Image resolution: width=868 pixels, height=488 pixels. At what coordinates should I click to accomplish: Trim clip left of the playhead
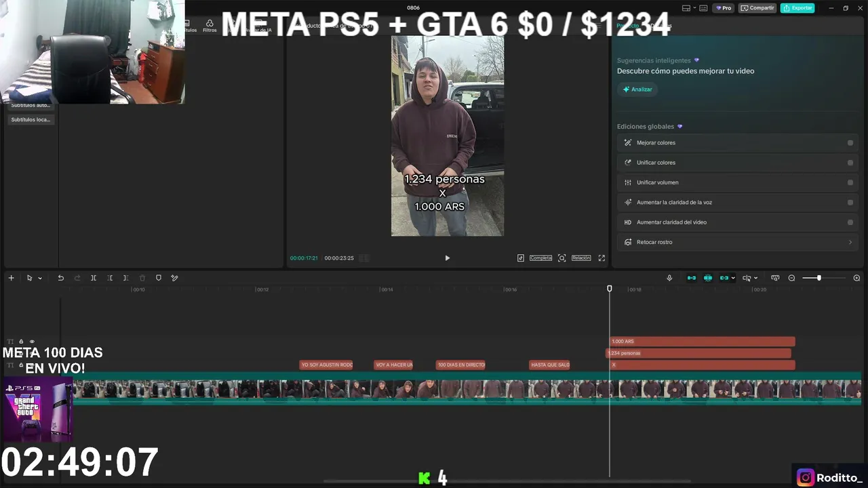click(x=110, y=278)
